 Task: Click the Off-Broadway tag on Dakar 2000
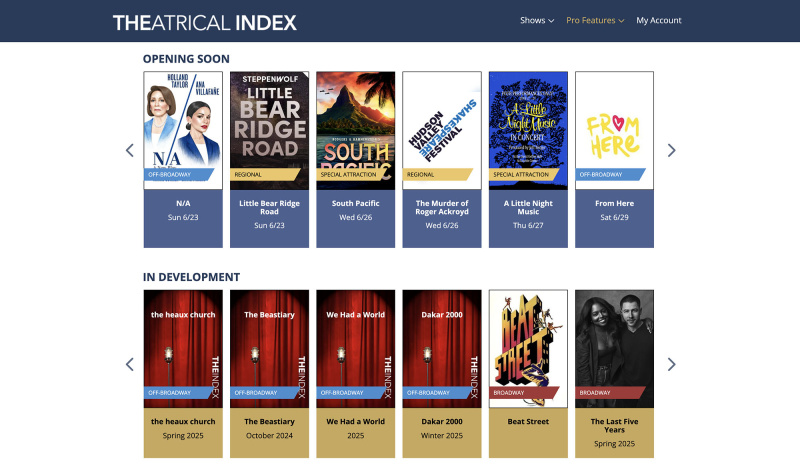437,393
